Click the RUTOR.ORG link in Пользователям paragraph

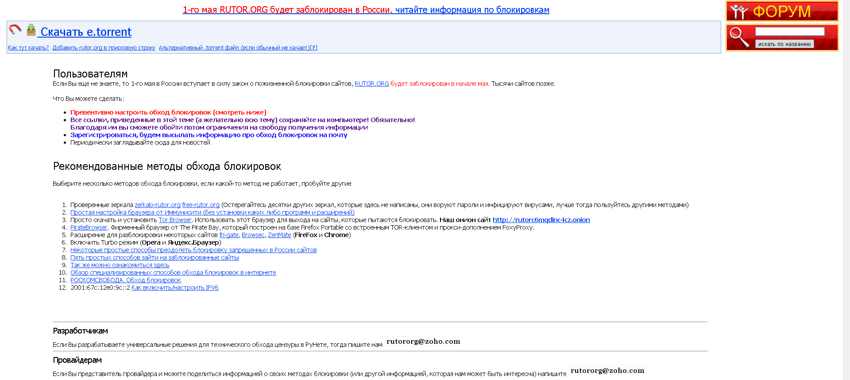pos(371,84)
